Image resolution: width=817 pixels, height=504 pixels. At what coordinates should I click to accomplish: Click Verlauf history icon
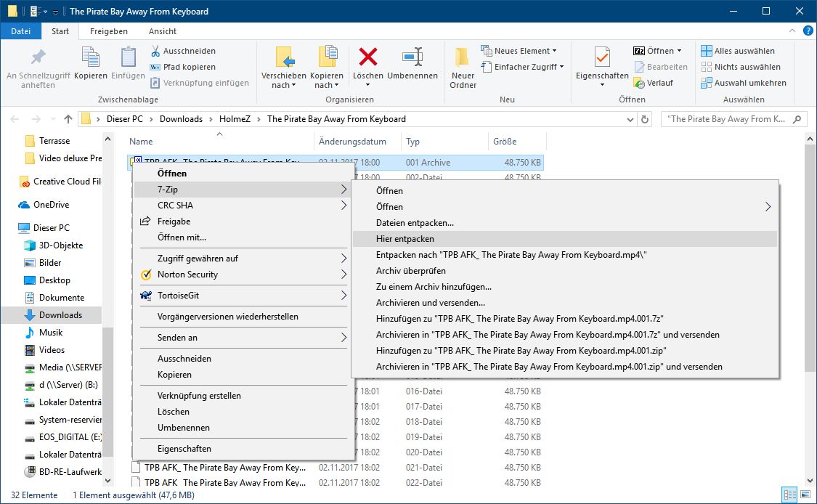click(639, 83)
